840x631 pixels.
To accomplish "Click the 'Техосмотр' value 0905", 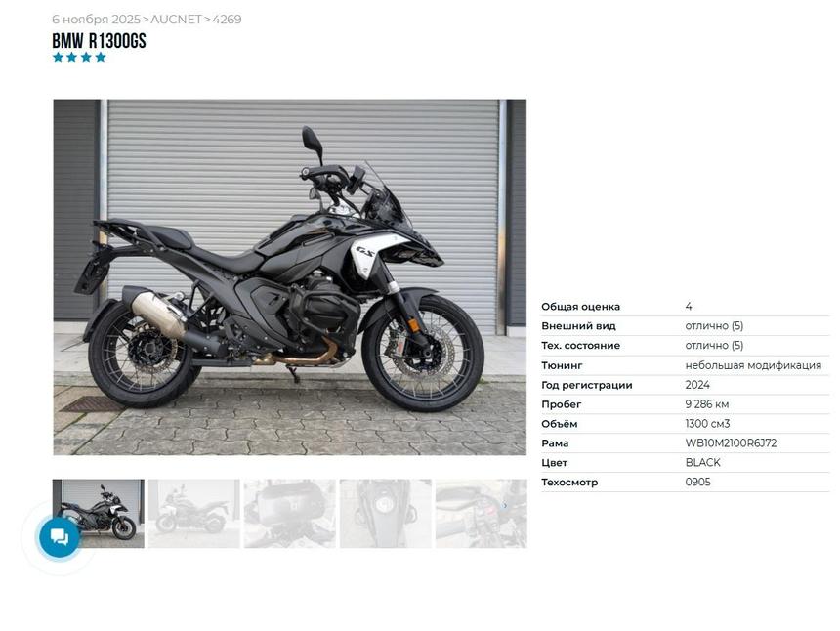I will (x=698, y=482).
